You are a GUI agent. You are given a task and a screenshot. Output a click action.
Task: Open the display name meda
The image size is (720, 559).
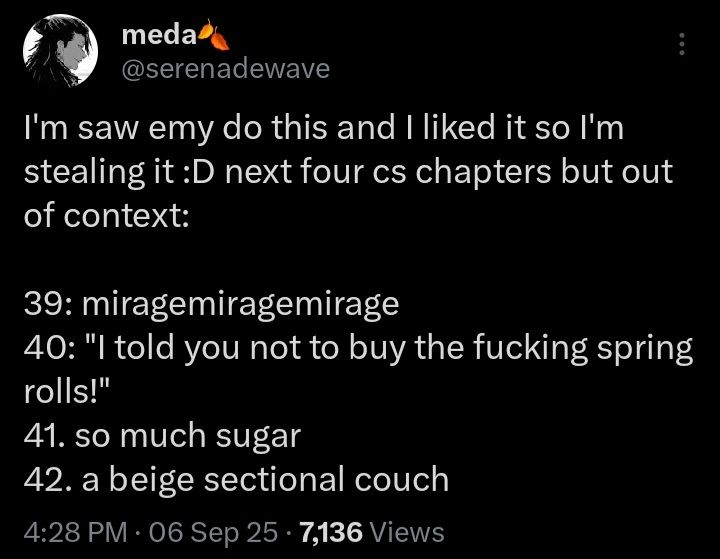159,35
